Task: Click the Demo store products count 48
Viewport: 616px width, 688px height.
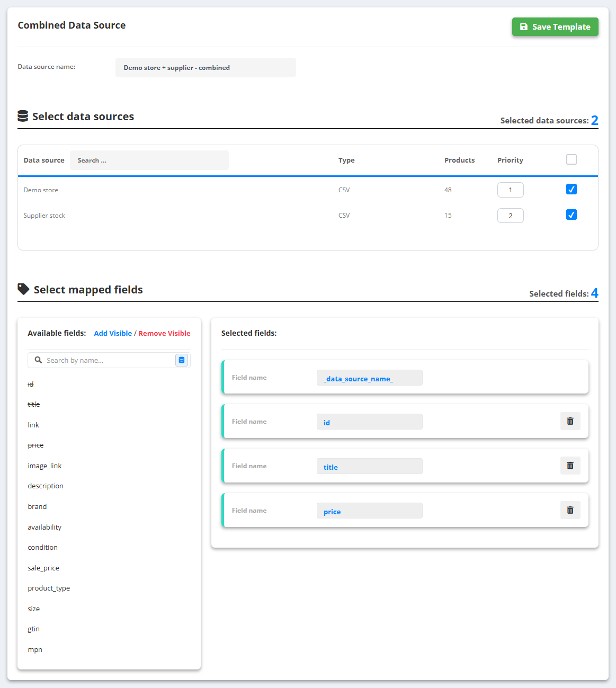Action: pos(448,190)
